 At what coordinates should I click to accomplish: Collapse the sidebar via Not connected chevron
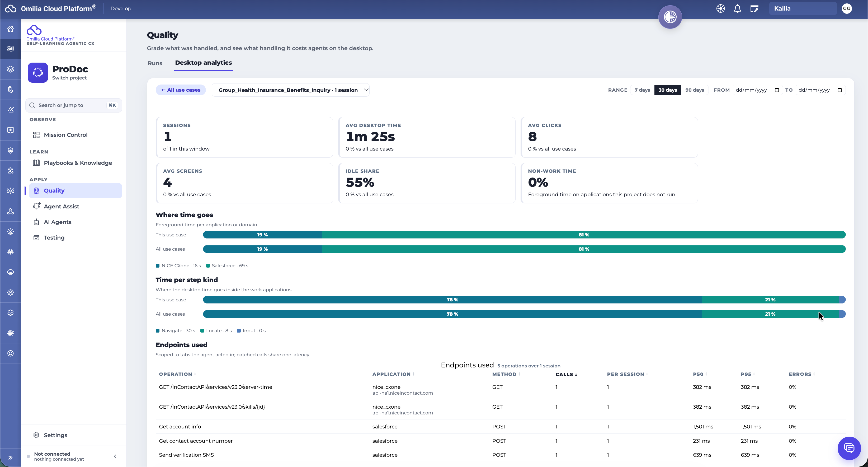[115, 456]
